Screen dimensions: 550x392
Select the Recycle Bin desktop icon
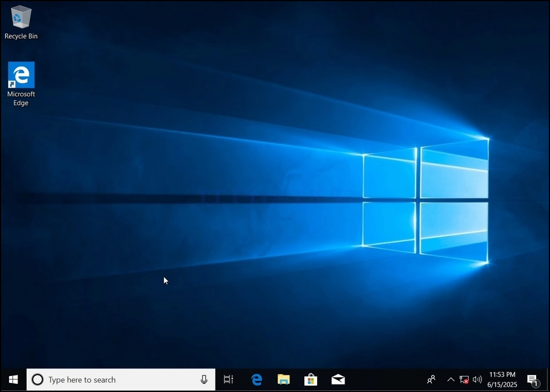click(x=21, y=23)
